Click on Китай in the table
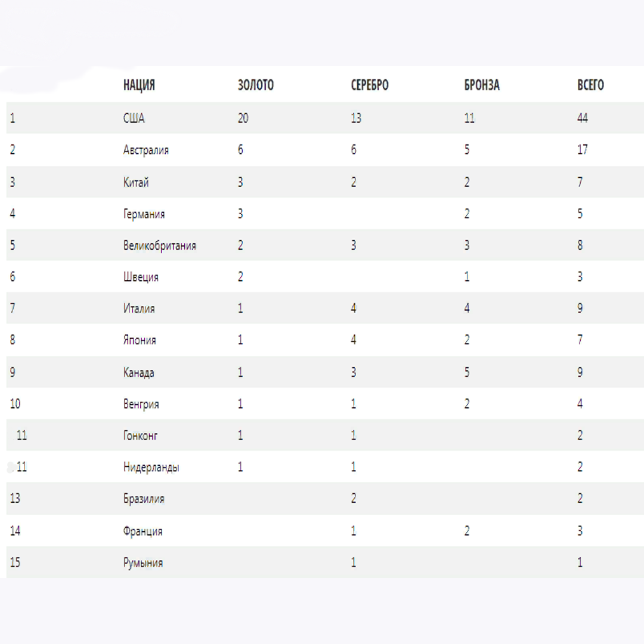644x644 pixels. click(136, 182)
